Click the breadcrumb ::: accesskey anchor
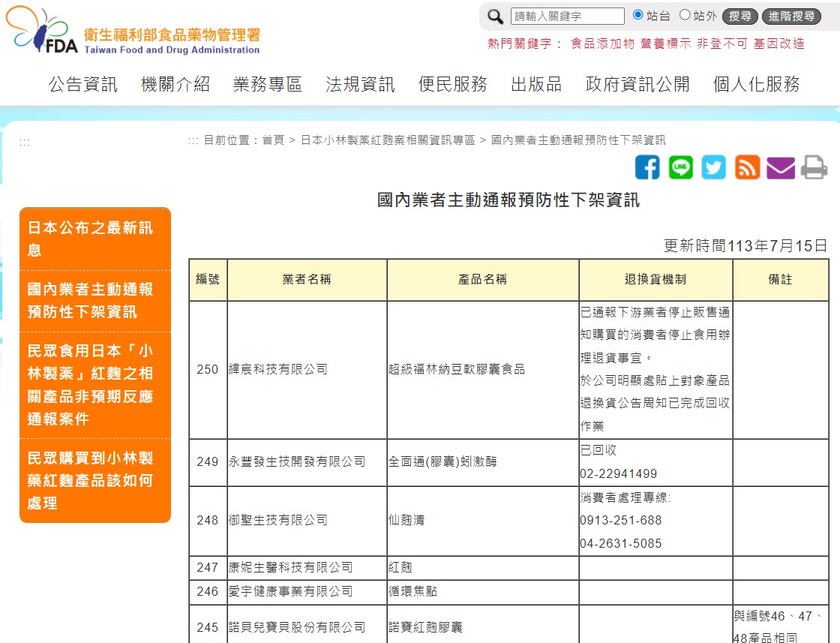Screen dimensions: 840x643 193,141
